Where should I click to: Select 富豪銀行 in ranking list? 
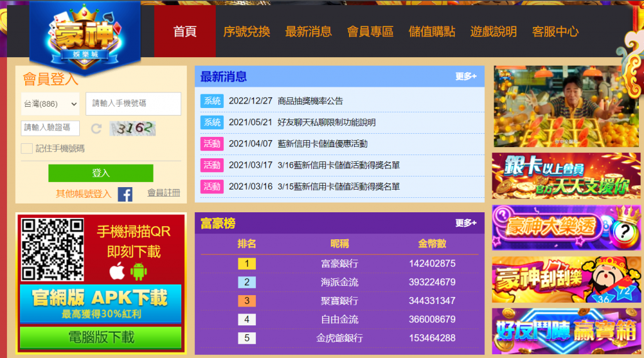point(339,263)
